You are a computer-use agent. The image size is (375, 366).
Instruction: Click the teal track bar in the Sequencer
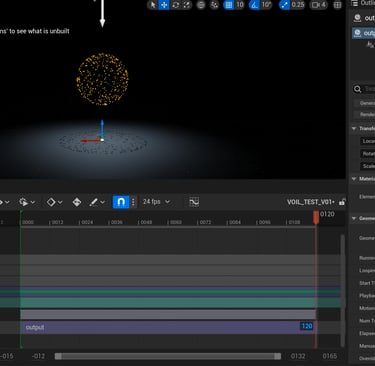click(x=168, y=303)
